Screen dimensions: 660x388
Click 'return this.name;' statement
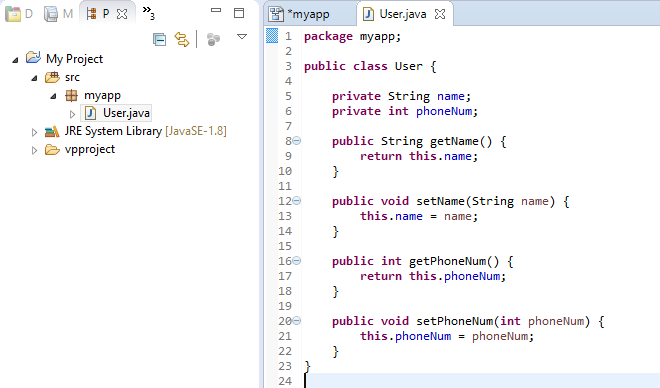click(x=419, y=157)
